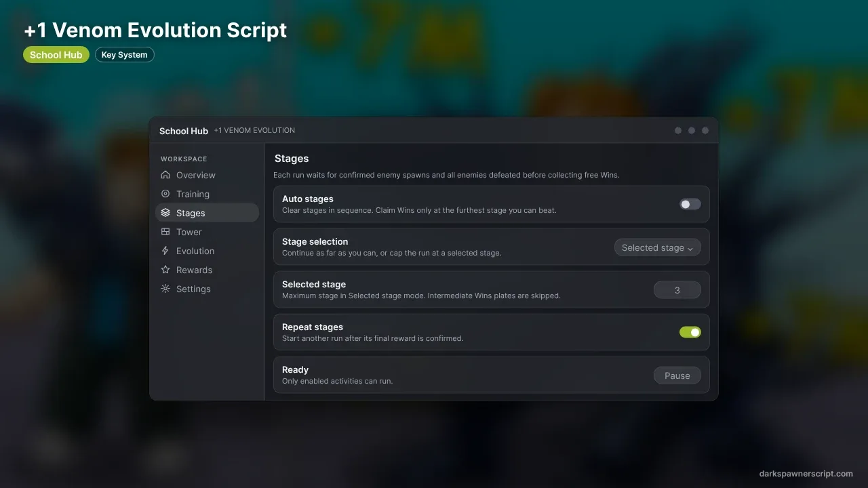The width and height of the screenshot is (868, 488).
Task: Disable the Repeat stages toggle
Action: (690, 332)
